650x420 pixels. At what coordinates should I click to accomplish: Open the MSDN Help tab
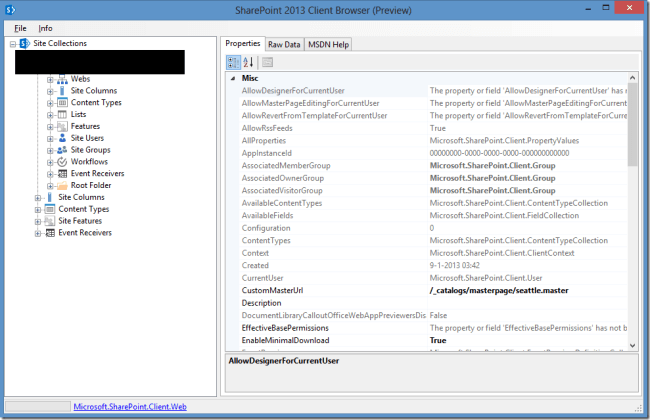[328, 44]
